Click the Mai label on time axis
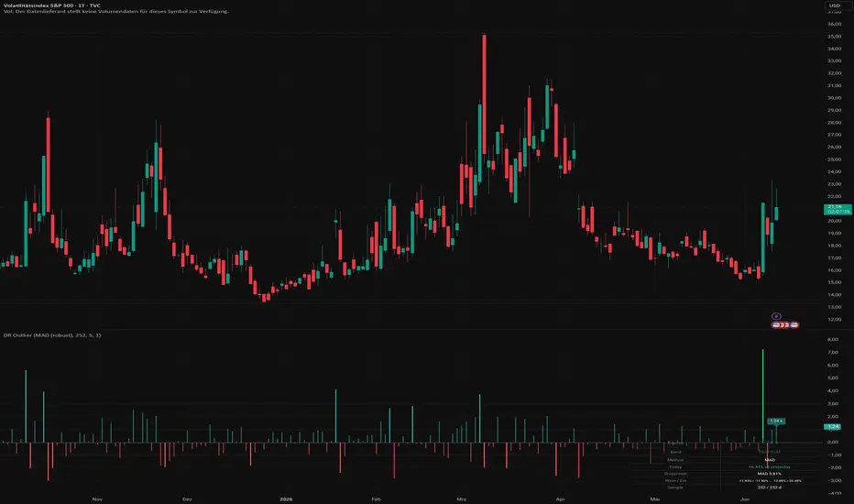The height and width of the screenshot is (504, 854). [x=654, y=499]
